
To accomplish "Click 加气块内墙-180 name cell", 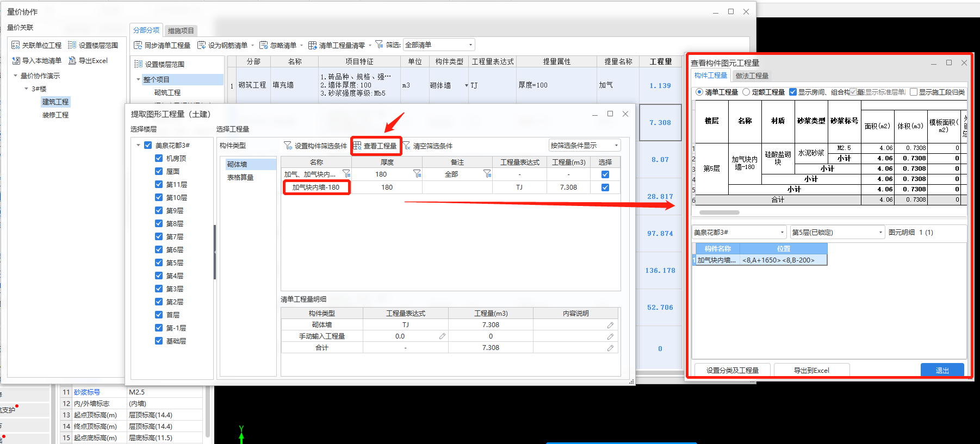I will (316, 187).
